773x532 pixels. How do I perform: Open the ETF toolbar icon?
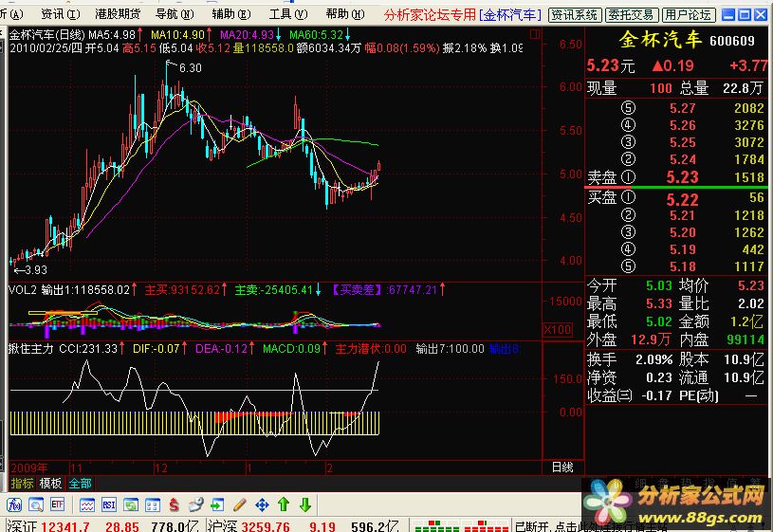pyautogui.click(x=57, y=504)
